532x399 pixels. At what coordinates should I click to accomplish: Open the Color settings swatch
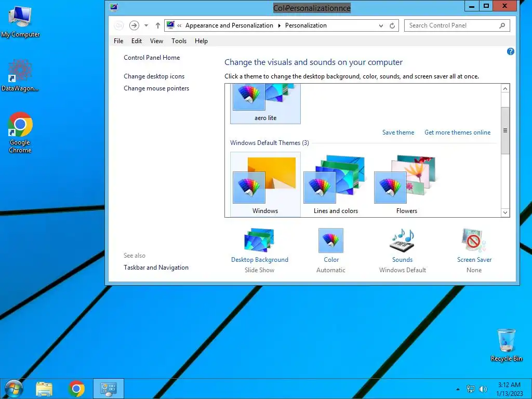tap(331, 241)
